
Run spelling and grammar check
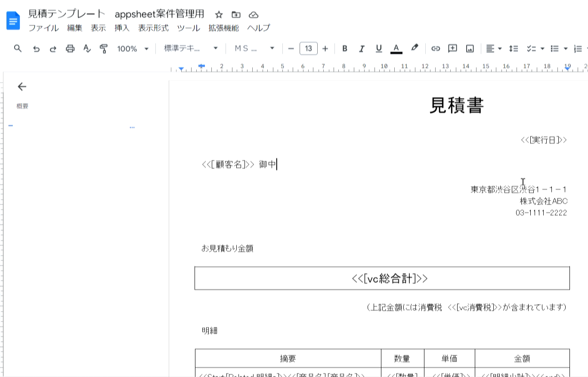coord(87,49)
